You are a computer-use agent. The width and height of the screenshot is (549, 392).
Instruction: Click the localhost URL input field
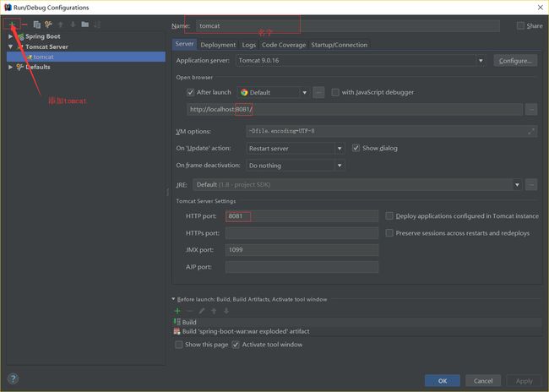click(x=355, y=109)
